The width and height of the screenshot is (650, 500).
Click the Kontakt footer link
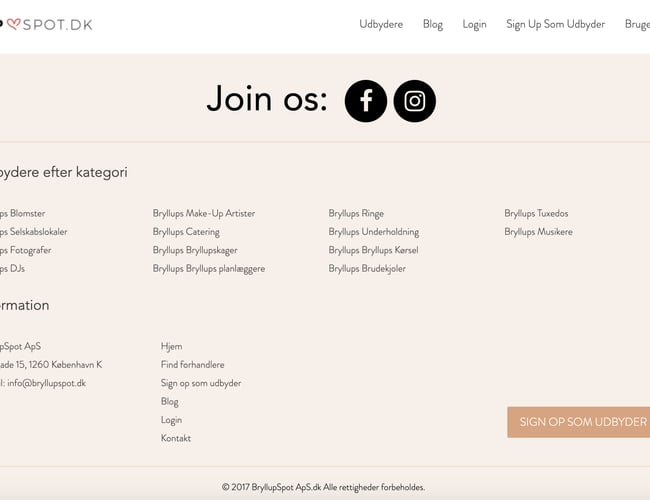(176, 439)
